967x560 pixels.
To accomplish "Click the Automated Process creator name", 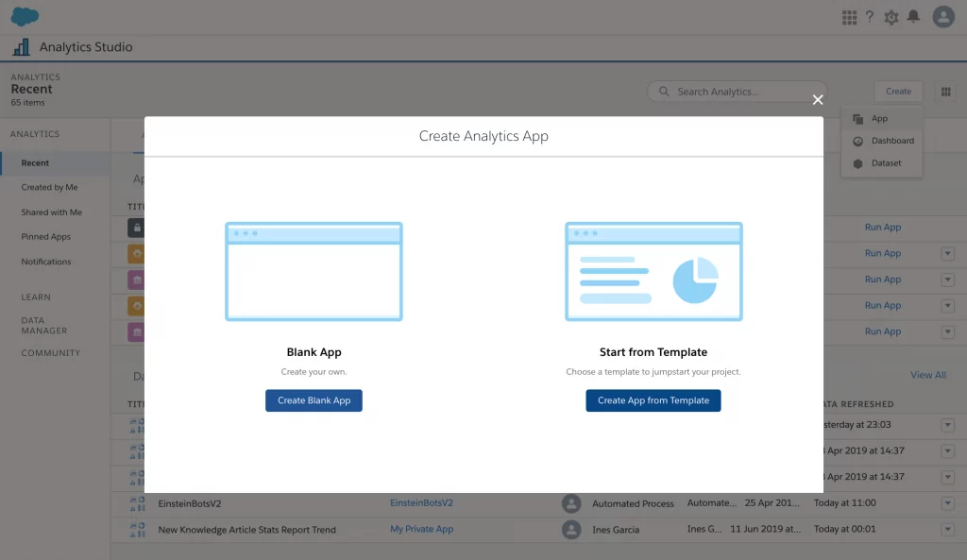I will tap(633, 504).
